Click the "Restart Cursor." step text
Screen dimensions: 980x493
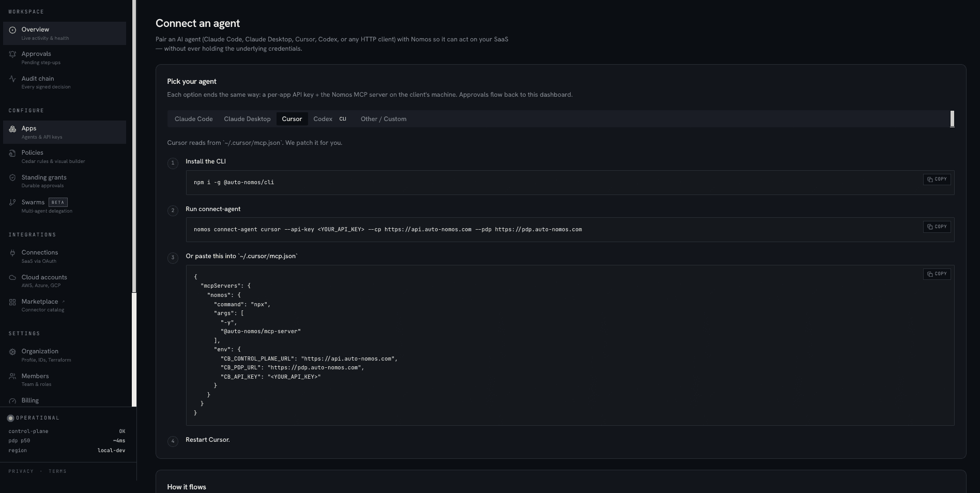[x=208, y=440]
